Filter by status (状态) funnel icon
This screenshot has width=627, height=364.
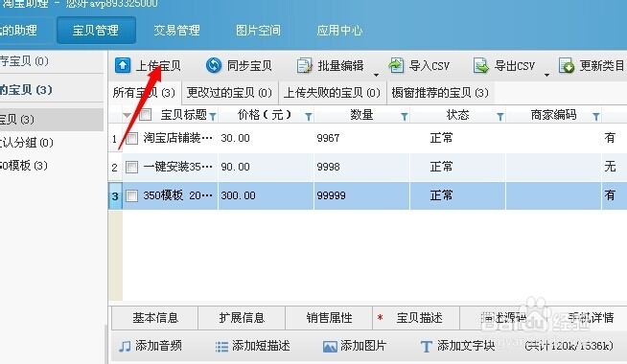point(499,117)
